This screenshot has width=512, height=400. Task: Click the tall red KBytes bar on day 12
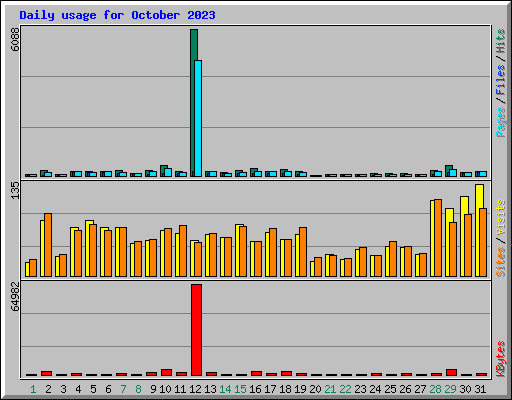coord(196,330)
